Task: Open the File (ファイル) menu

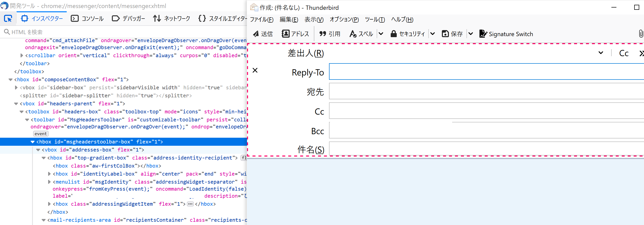Action: click(262, 20)
